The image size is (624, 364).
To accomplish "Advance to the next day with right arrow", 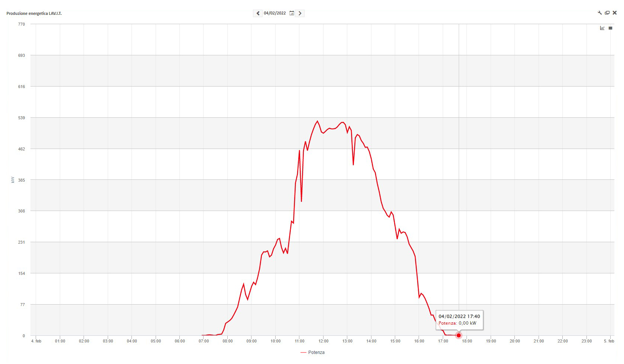I will click(300, 13).
